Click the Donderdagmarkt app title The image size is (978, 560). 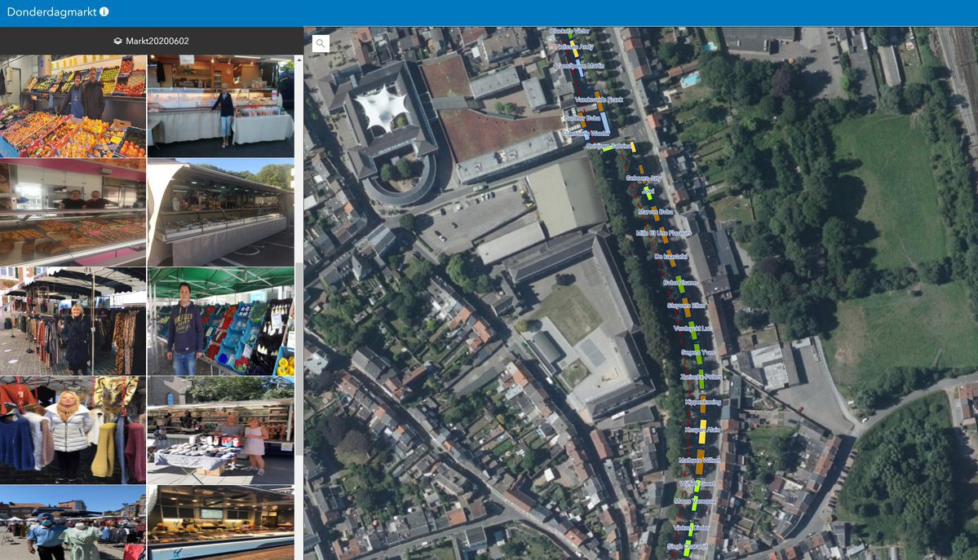[51, 12]
